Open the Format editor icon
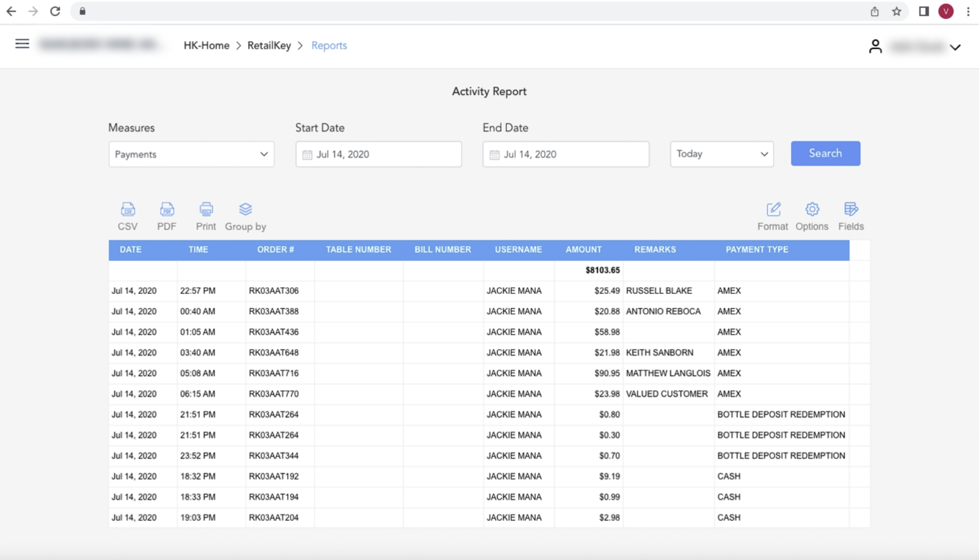 (x=772, y=216)
